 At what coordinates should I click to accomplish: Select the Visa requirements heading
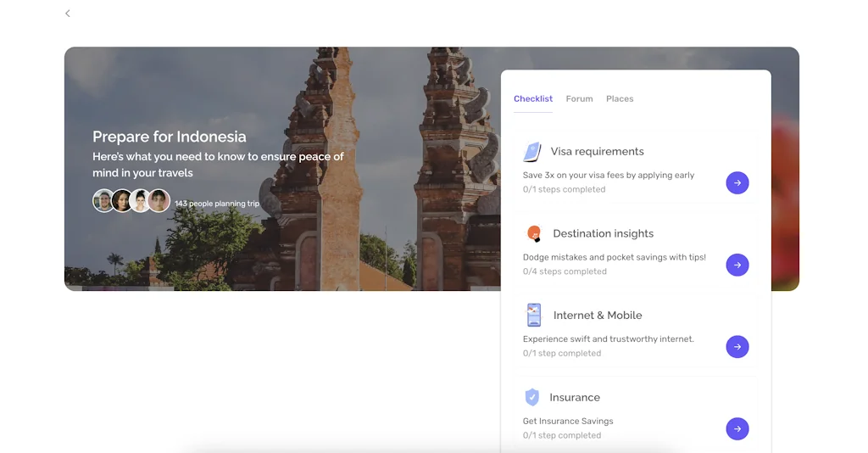597,152
